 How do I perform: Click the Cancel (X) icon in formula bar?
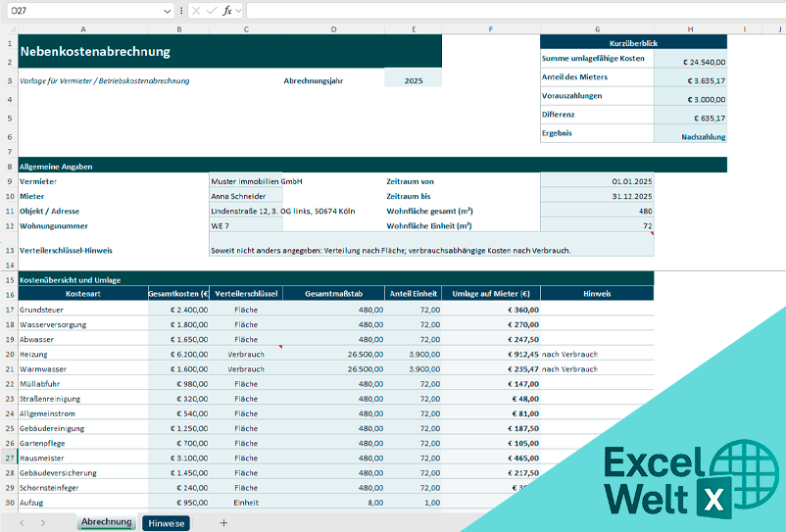click(x=196, y=11)
